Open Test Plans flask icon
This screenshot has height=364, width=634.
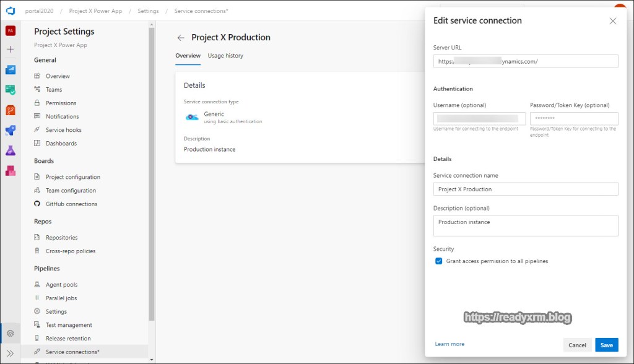[x=10, y=150]
